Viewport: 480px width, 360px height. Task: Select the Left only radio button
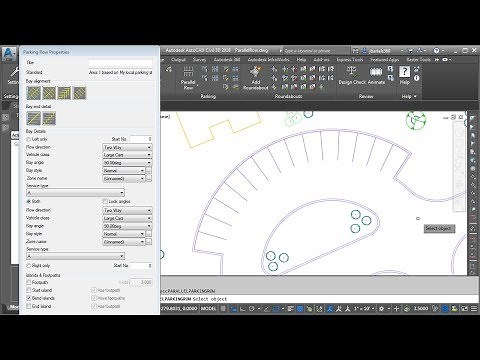pyautogui.click(x=29, y=139)
